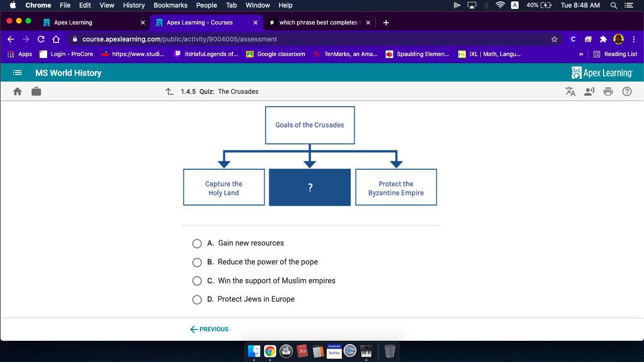Open the browser home page
Image resolution: width=644 pixels, height=362 pixels.
tap(56, 39)
